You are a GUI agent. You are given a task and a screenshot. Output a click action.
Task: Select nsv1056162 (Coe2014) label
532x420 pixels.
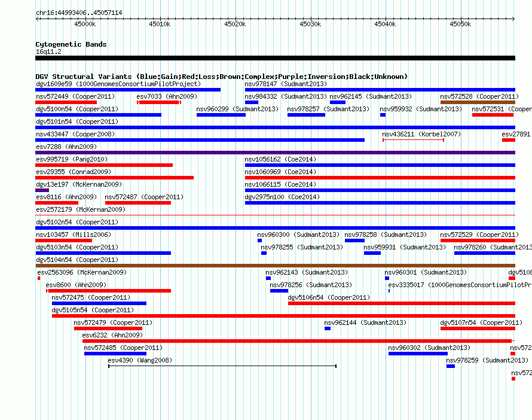280,159
